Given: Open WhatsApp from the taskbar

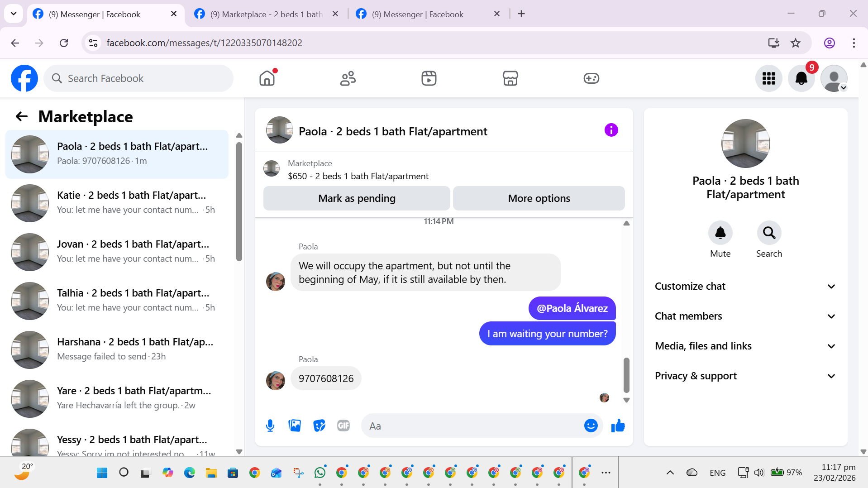Looking at the screenshot, I should (320, 473).
